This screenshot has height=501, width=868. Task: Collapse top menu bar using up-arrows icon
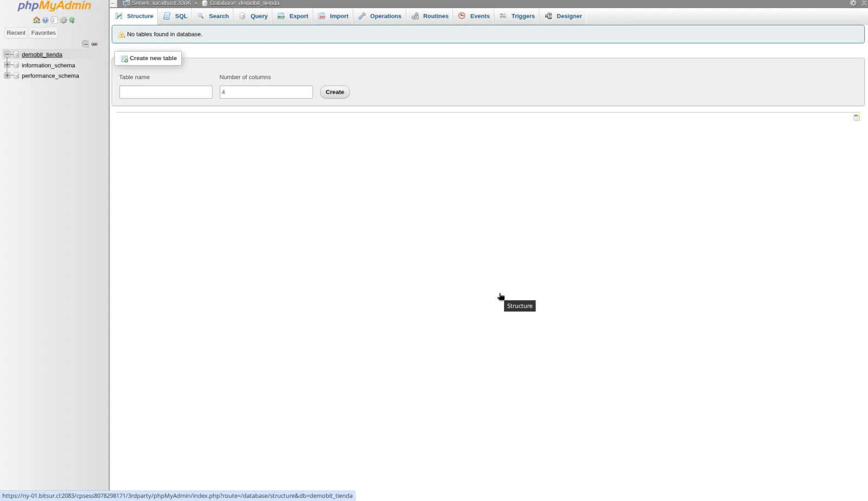pyautogui.click(x=864, y=3)
